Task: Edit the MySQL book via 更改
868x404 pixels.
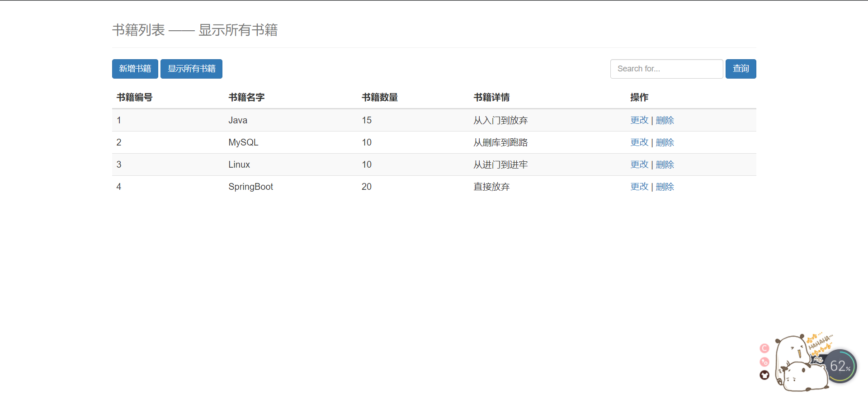Action: pyautogui.click(x=639, y=142)
